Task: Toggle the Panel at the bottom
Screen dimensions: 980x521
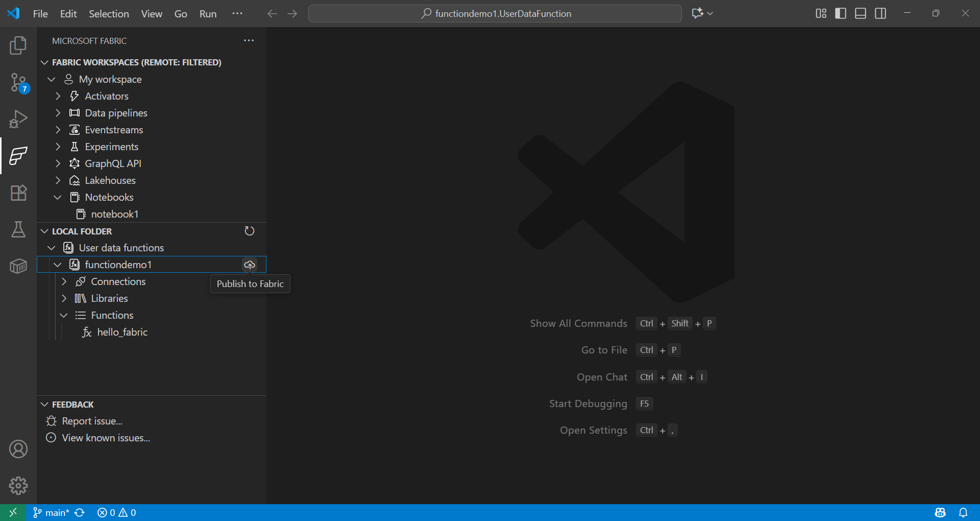Action: (860, 13)
